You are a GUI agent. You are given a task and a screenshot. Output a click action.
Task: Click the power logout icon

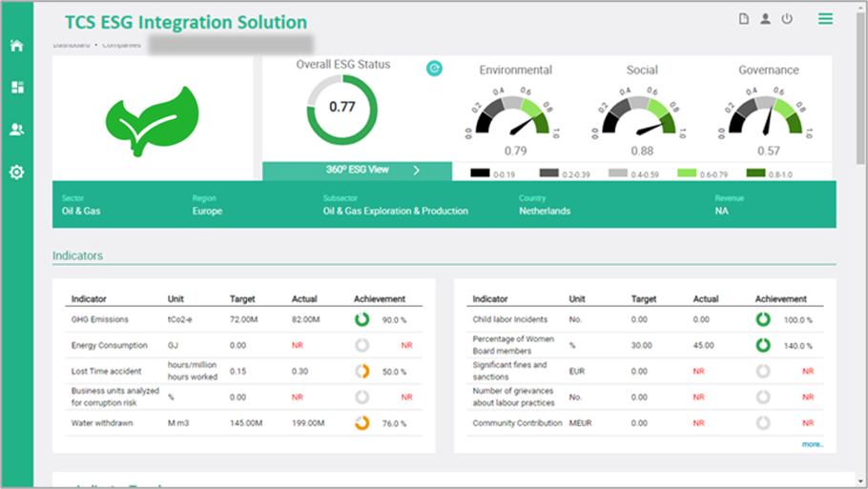click(787, 19)
